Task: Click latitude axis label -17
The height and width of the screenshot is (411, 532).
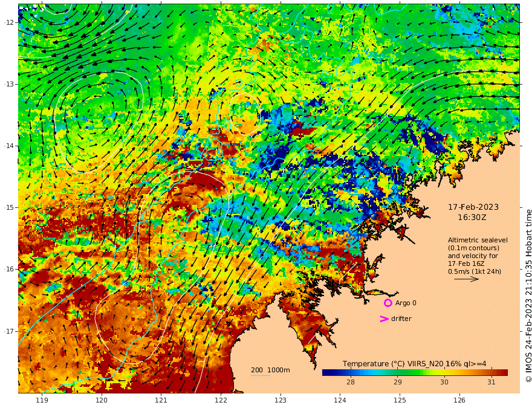Action: click(9, 331)
